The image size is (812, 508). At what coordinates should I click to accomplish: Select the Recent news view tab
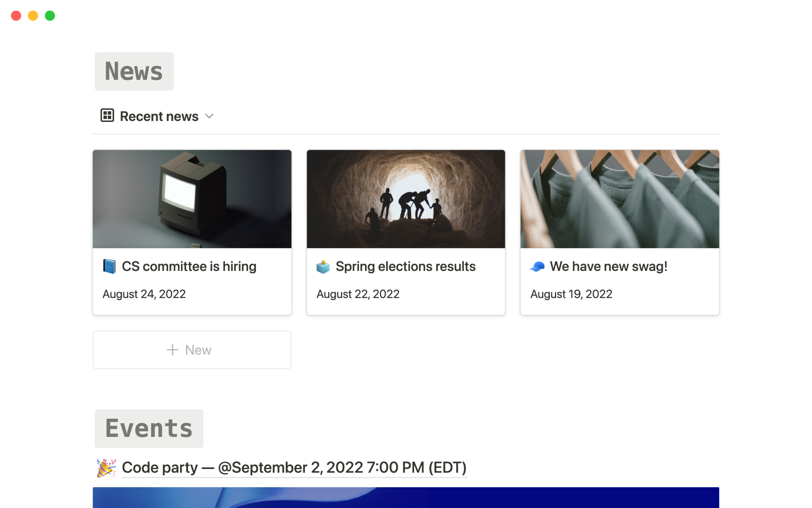(159, 116)
